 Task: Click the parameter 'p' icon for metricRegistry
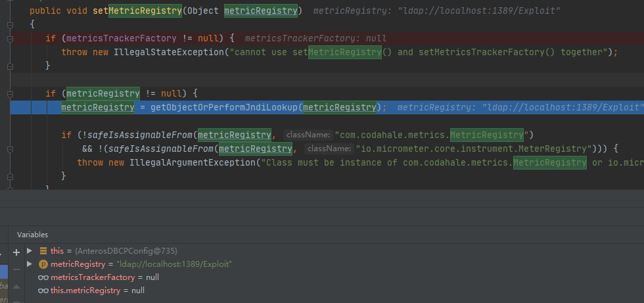tap(43, 264)
